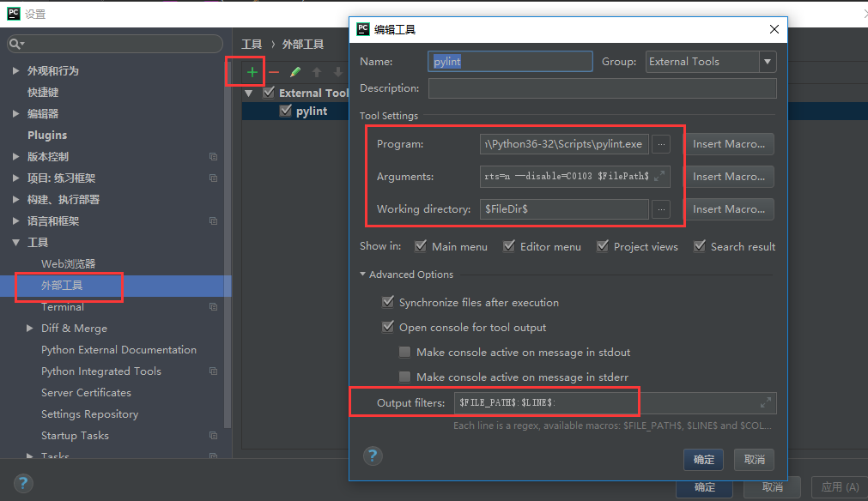Uncheck the pylint tool checkbox
The image size is (868, 501).
pos(286,111)
